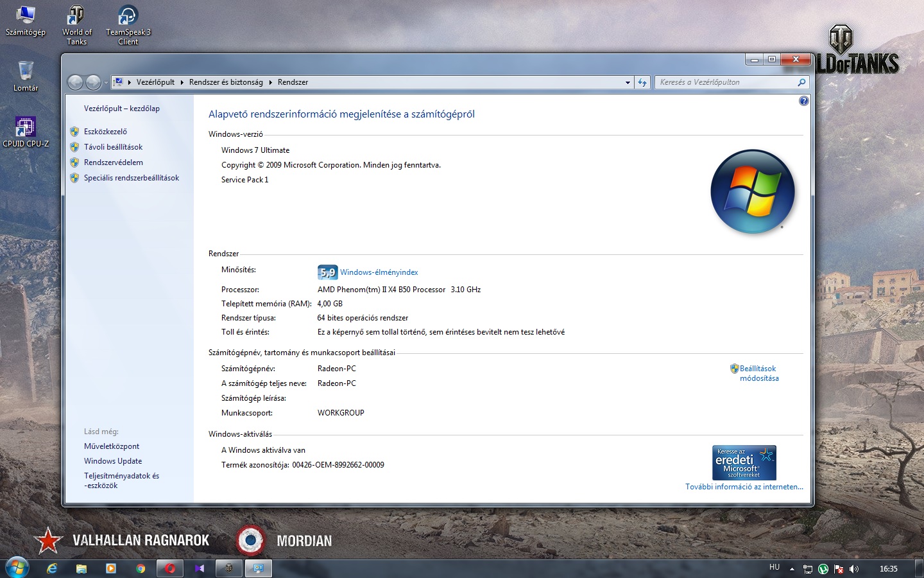The height and width of the screenshot is (578, 924).
Task: Click A Windows aktiválva van text
Action: coord(263,450)
